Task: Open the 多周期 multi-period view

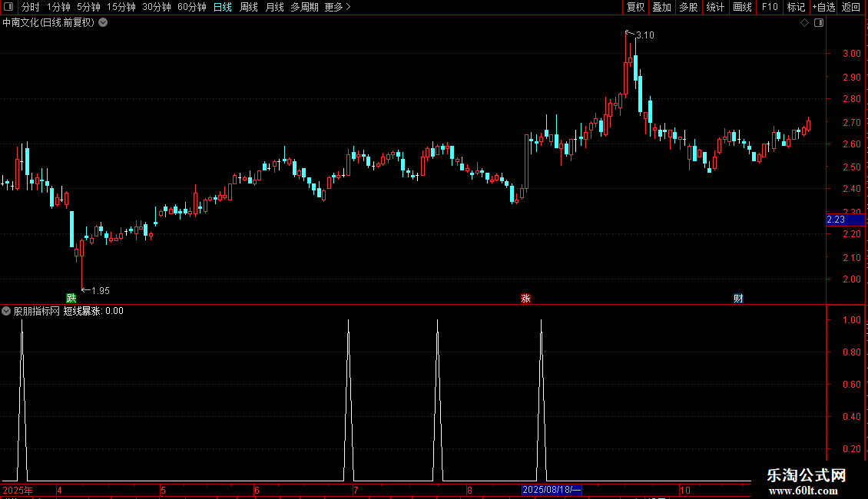Action: coord(304,7)
